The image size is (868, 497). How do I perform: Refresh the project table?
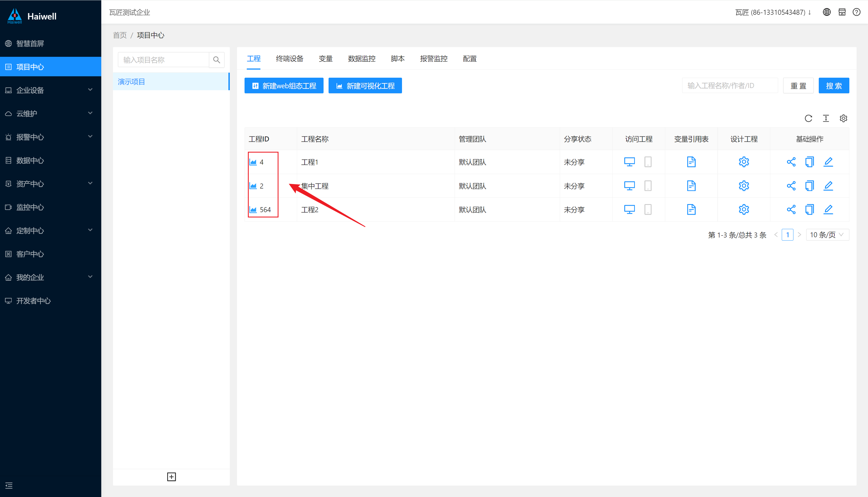click(x=808, y=118)
